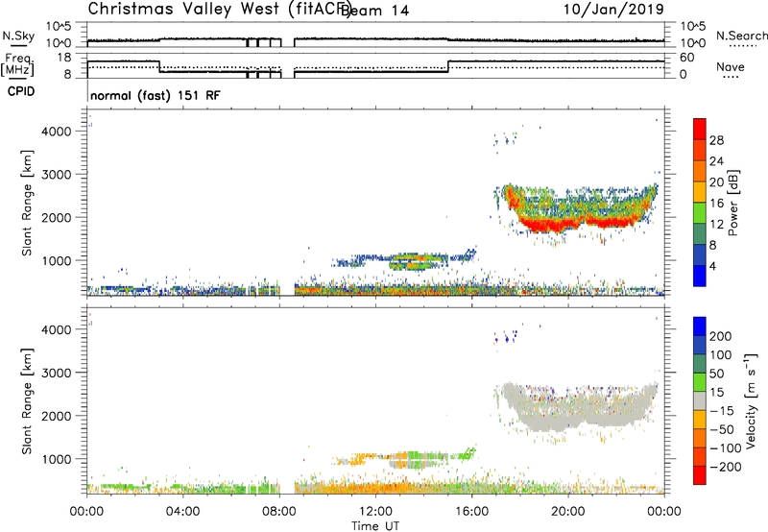Click the normal (fast) 151 RF text
768x532 pixels.
[156, 95]
